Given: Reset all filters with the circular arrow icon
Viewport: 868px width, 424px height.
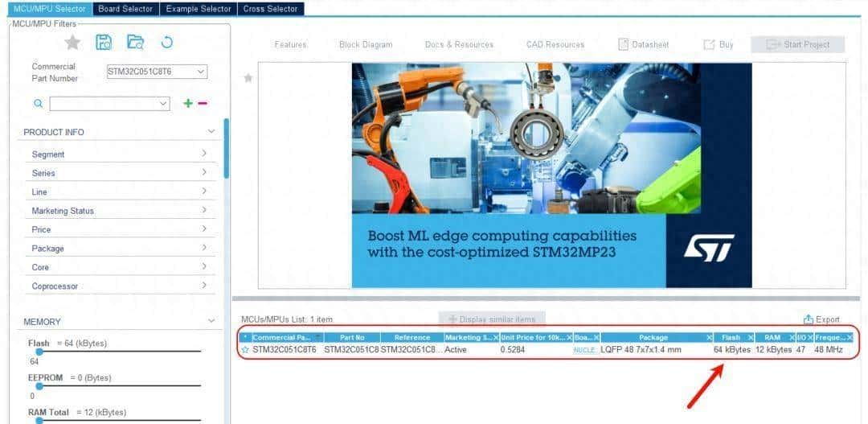Looking at the screenshot, I should pos(166,43).
